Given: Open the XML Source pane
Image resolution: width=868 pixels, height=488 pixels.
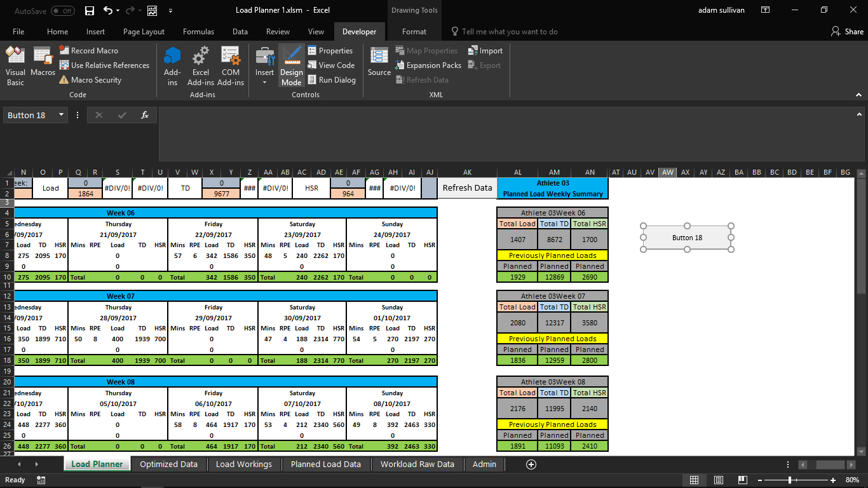Looking at the screenshot, I should coord(379,62).
